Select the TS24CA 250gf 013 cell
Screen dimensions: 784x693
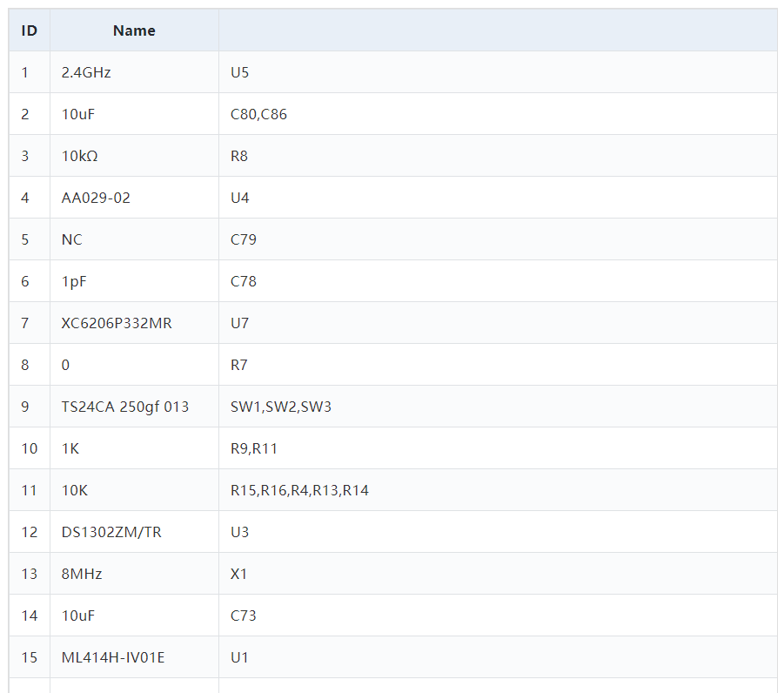coord(134,407)
